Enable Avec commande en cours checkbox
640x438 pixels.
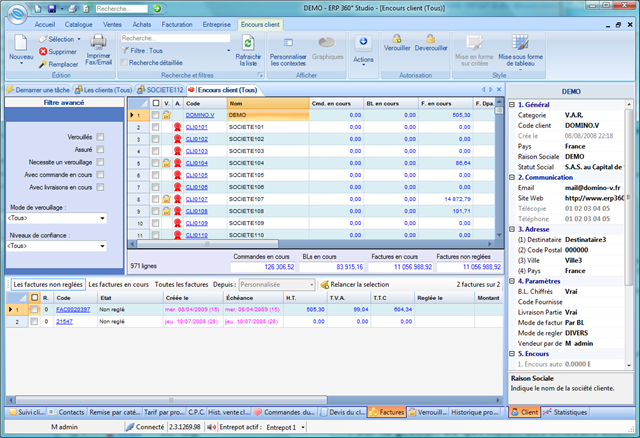coord(100,175)
